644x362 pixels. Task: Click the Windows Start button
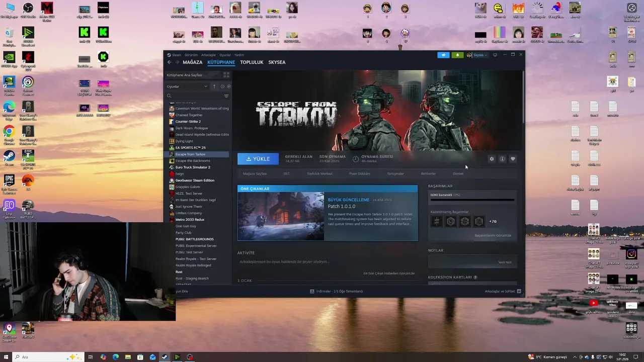5,357
